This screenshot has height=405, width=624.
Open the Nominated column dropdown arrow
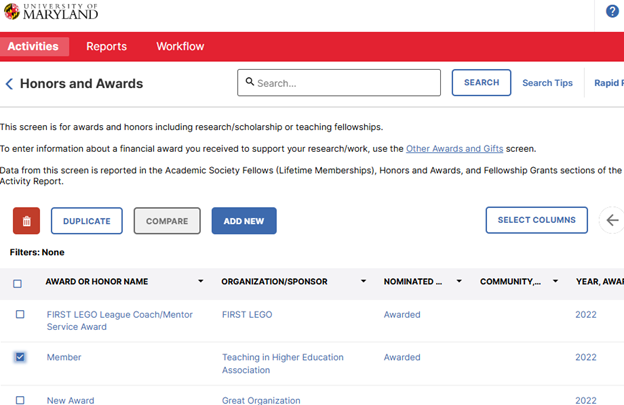459,282
